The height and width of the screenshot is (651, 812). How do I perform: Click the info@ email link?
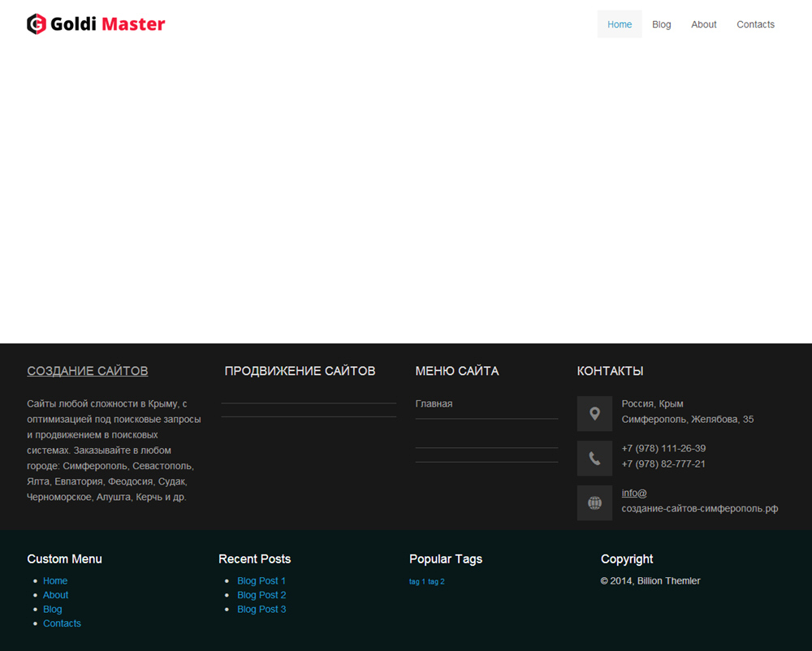coord(634,494)
